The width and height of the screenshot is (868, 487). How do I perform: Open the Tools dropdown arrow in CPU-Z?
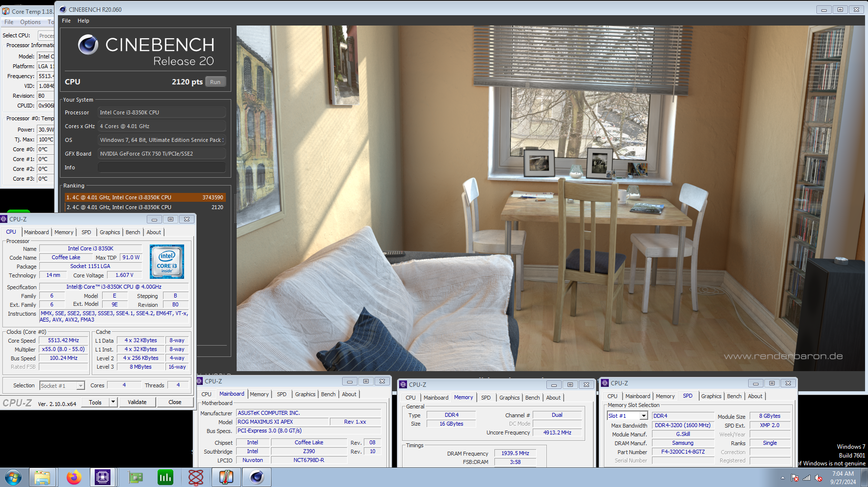click(x=113, y=402)
